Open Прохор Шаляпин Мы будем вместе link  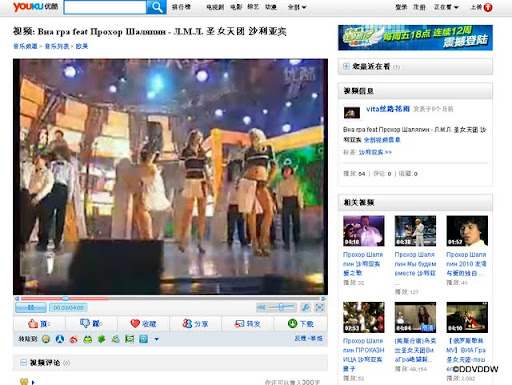coord(415,264)
